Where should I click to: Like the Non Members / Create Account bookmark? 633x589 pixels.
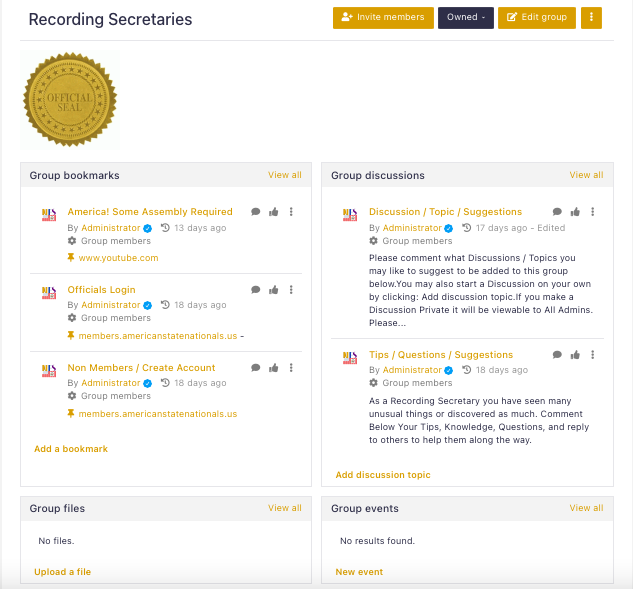pyautogui.click(x=274, y=367)
